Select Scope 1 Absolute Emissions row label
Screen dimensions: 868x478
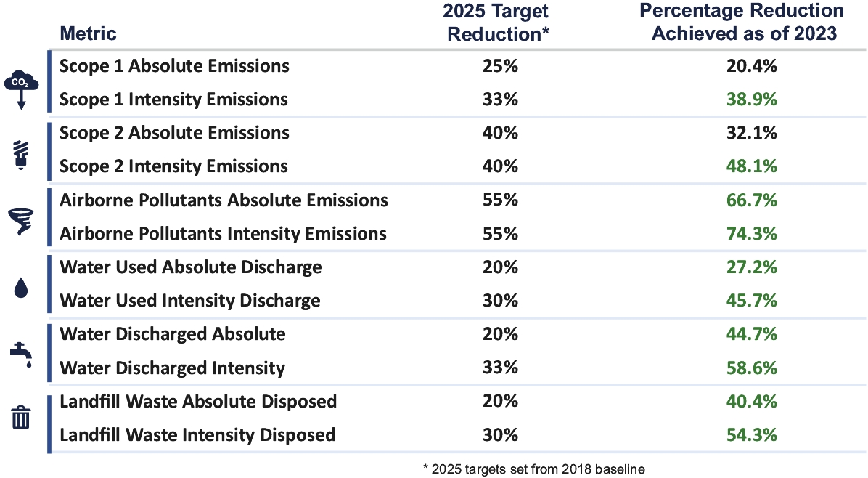coord(174,66)
